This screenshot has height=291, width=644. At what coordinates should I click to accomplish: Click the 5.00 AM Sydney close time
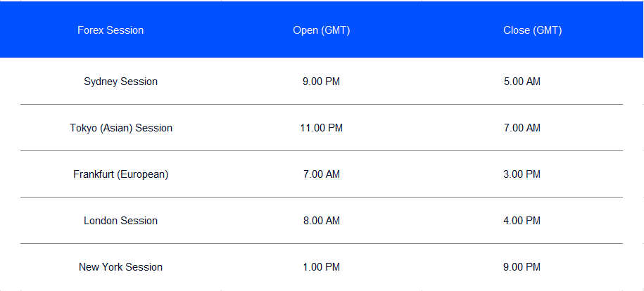tap(522, 82)
